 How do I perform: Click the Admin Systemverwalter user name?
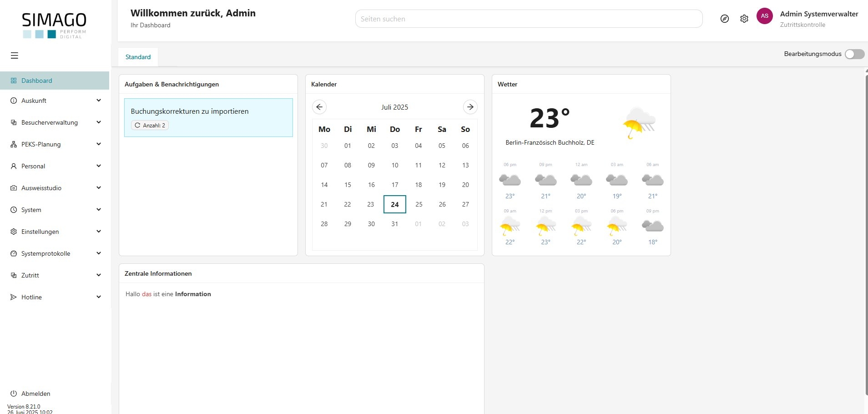819,14
